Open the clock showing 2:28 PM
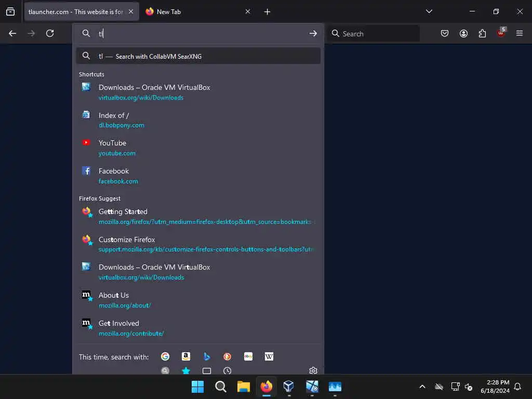This screenshot has width=532, height=399. pyautogui.click(x=495, y=387)
